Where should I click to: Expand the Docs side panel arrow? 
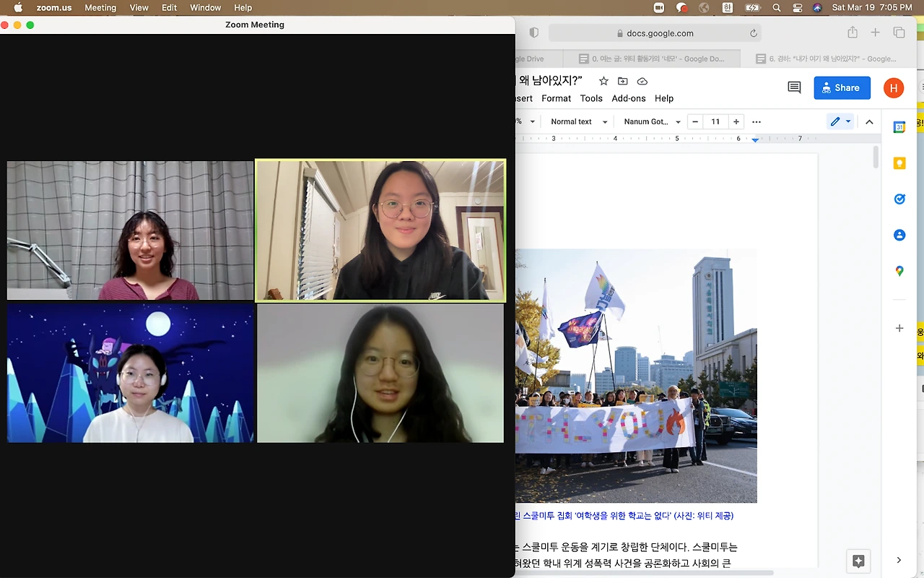(899, 560)
